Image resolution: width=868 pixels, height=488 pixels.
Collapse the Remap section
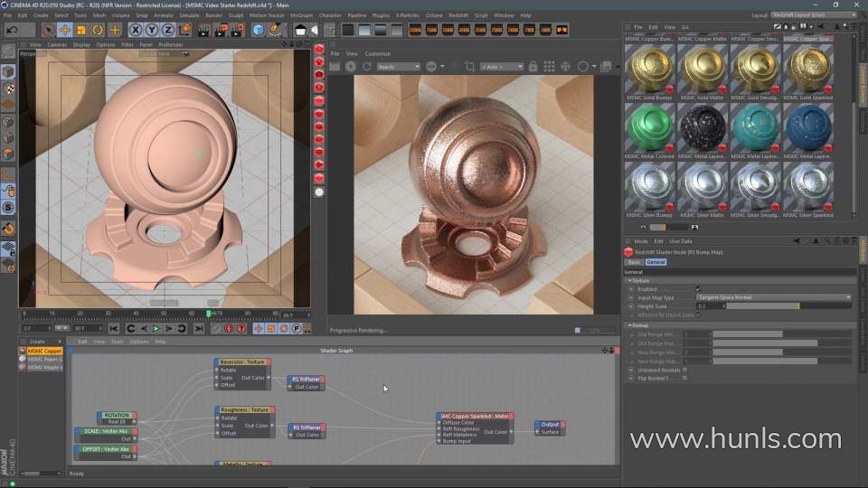tap(630, 324)
